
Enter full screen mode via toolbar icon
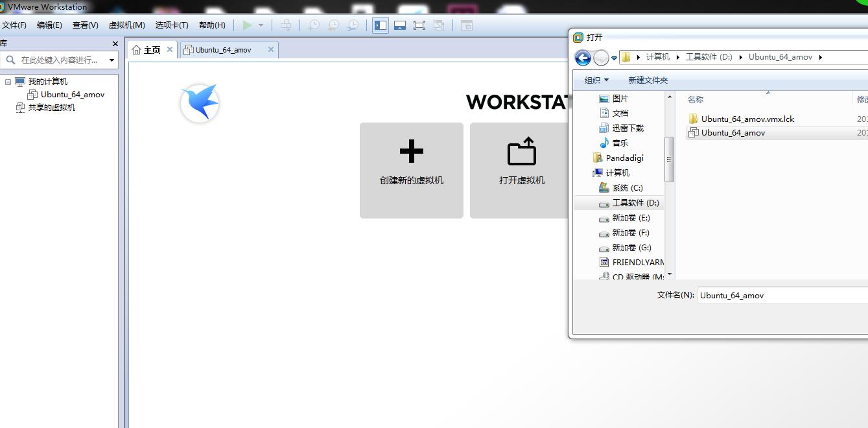click(x=419, y=25)
